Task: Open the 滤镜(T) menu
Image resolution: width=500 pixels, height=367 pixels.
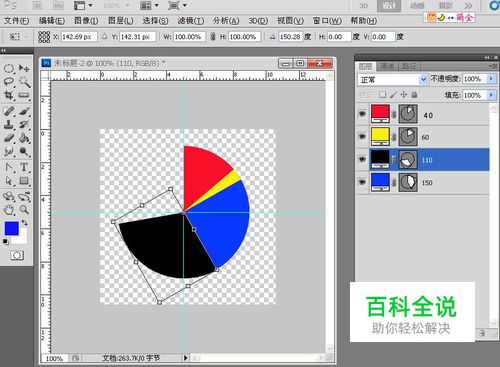Action: pyautogui.click(x=191, y=21)
